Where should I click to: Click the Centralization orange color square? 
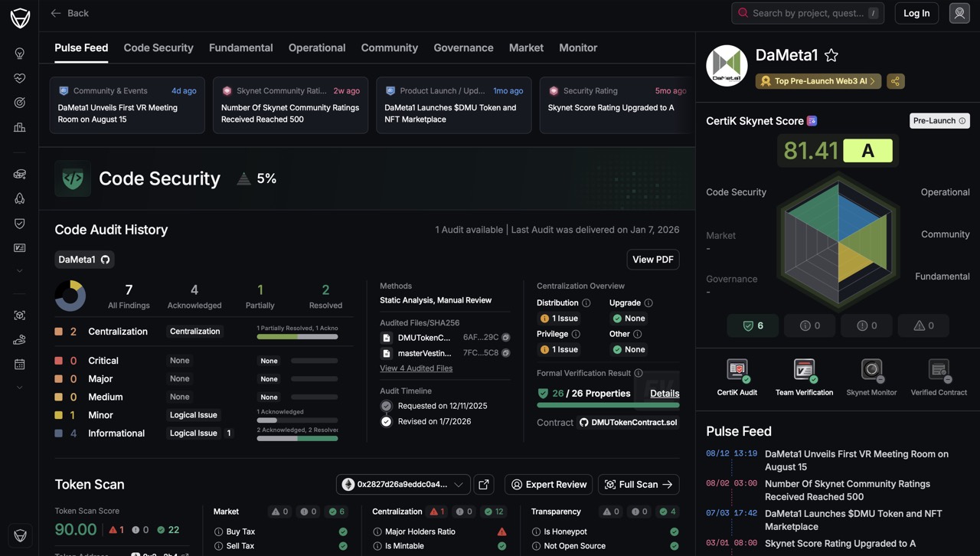point(59,332)
